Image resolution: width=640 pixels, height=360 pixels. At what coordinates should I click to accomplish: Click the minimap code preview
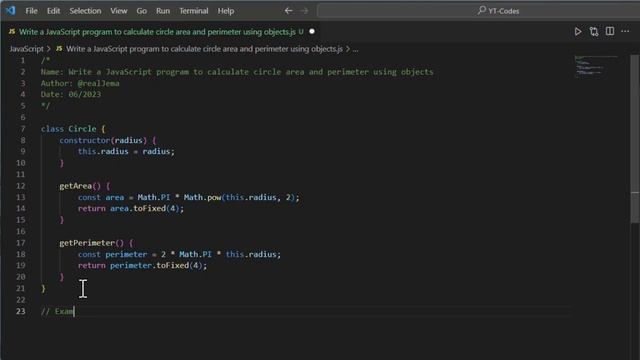click(596, 67)
